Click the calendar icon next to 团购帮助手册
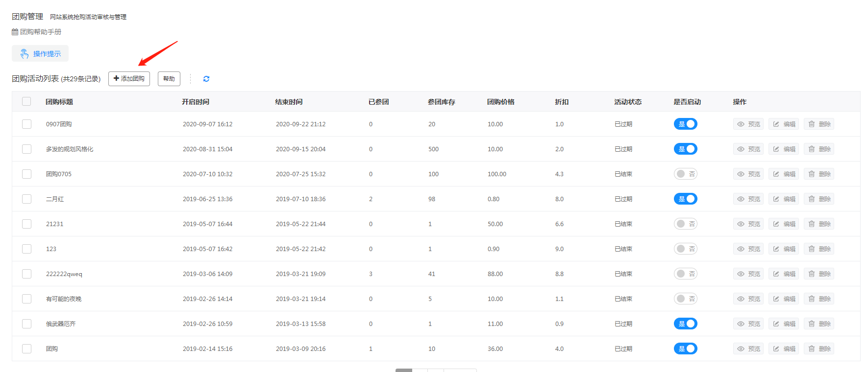The height and width of the screenshot is (372, 868). (x=15, y=32)
